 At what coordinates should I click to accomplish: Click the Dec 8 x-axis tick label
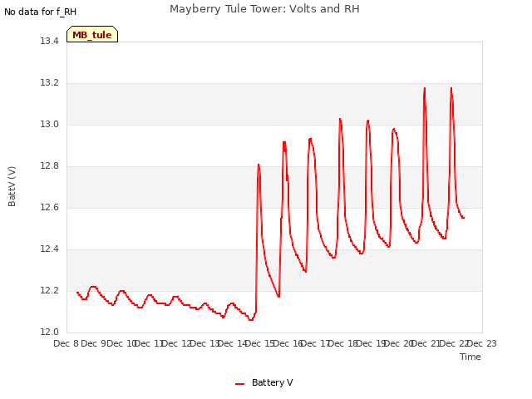66,343
